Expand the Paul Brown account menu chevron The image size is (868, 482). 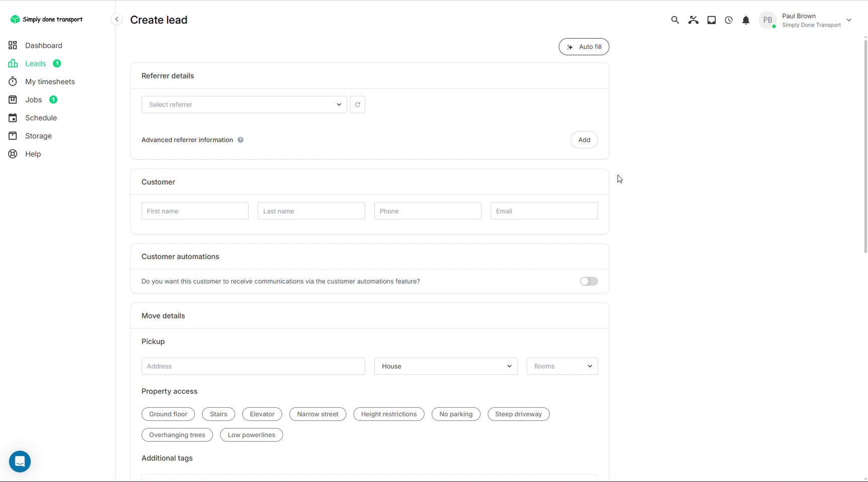pos(849,20)
